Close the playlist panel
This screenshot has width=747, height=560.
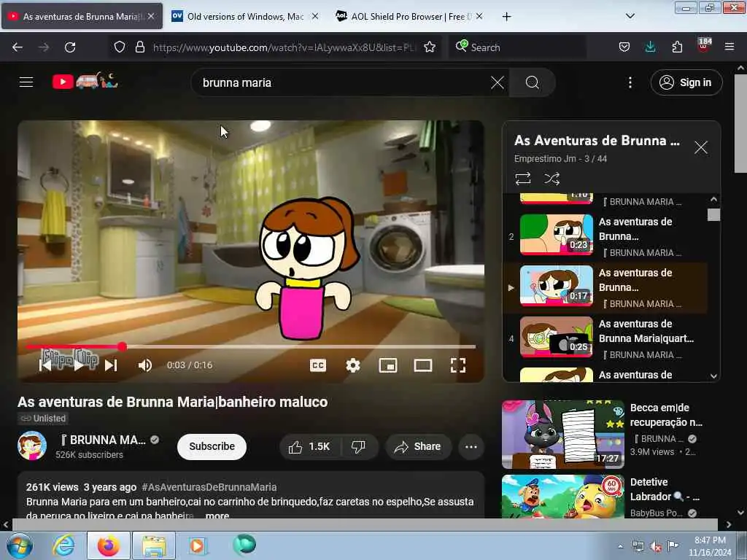click(701, 147)
